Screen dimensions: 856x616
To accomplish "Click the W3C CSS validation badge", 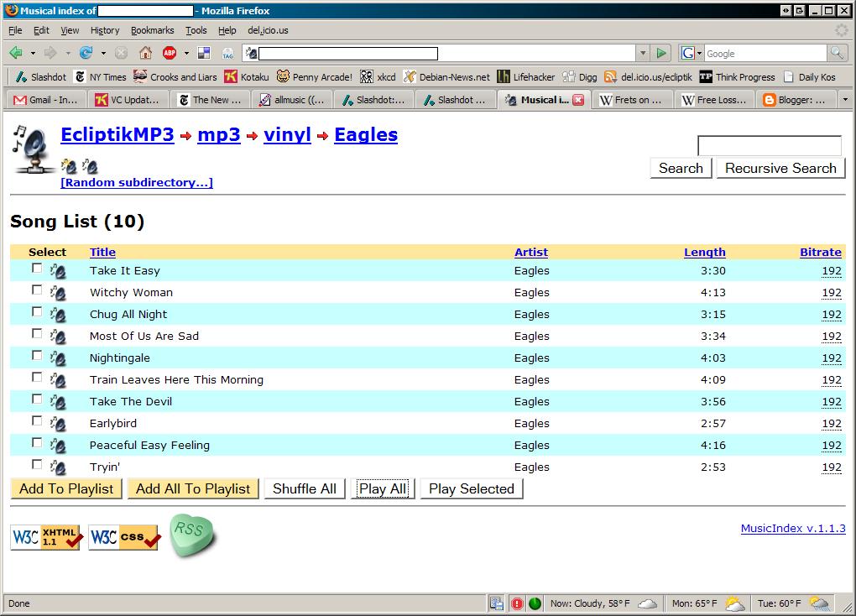I will 123,537.
